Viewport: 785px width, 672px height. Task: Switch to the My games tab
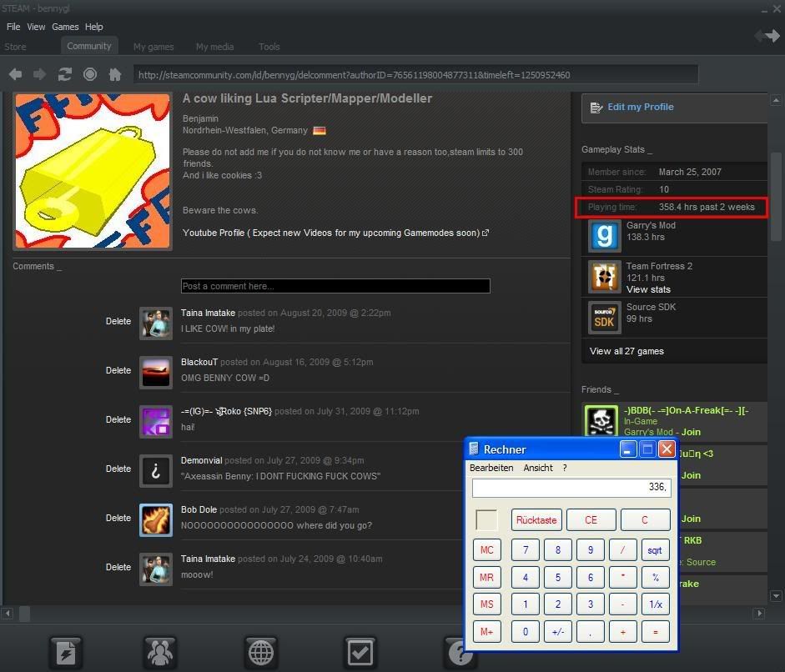(x=153, y=47)
